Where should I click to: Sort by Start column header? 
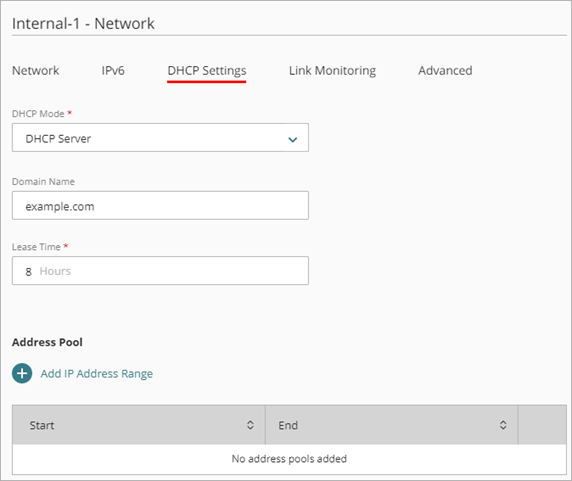pos(139,425)
